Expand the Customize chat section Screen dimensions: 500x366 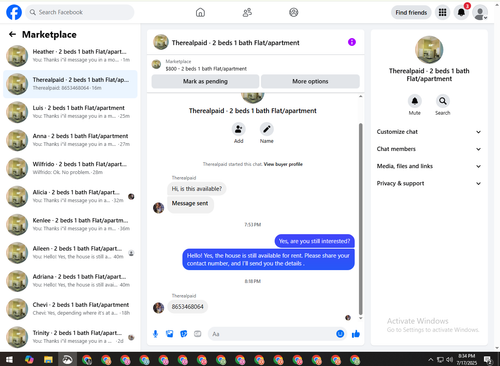click(x=429, y=132)
